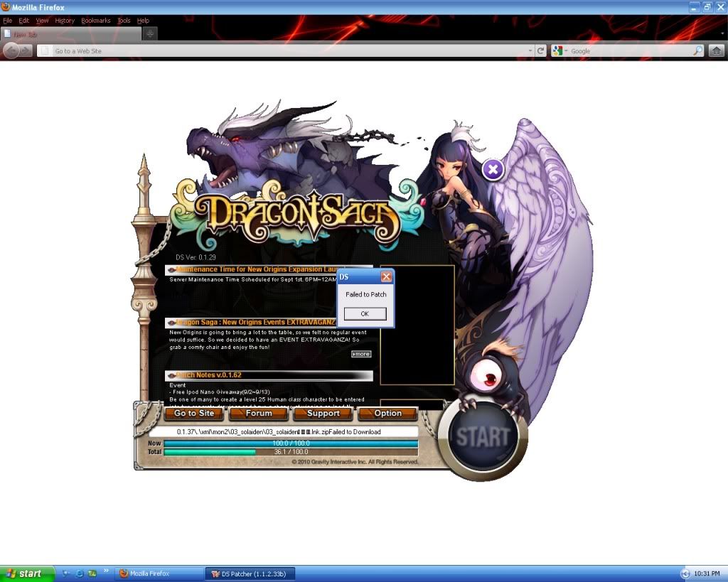Screen dimensions: 728x582
Task: Expand hidden system tray icons arrow
Action: click(x=685, y=573)
